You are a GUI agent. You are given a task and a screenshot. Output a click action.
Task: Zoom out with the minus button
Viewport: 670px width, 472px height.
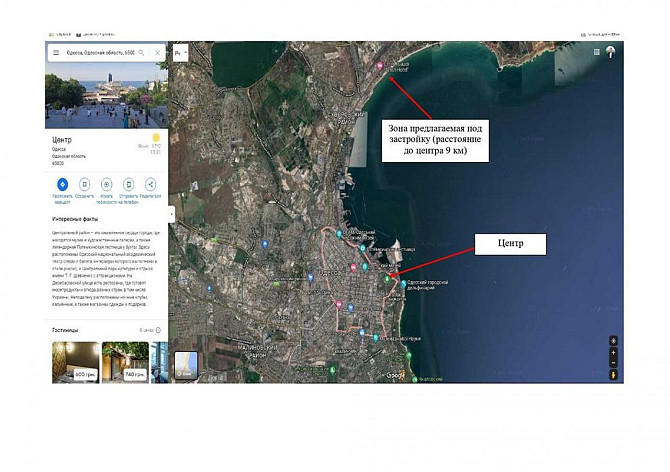[614, 363]
